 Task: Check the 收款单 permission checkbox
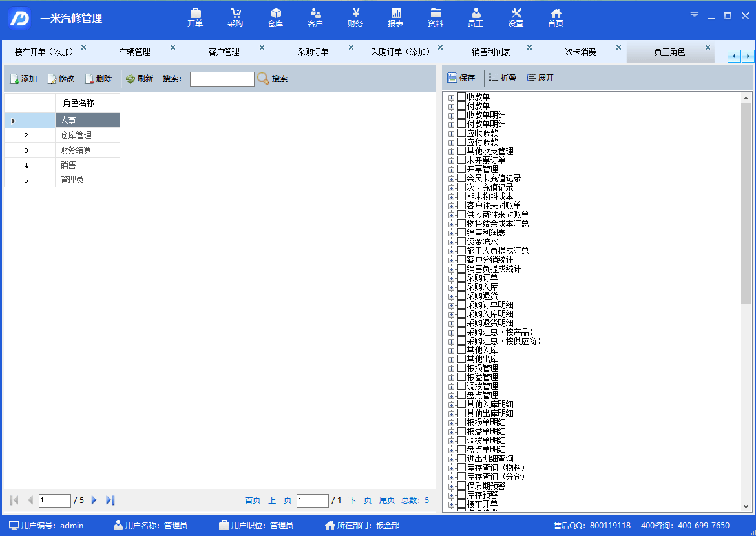click(x=461, y=97)
